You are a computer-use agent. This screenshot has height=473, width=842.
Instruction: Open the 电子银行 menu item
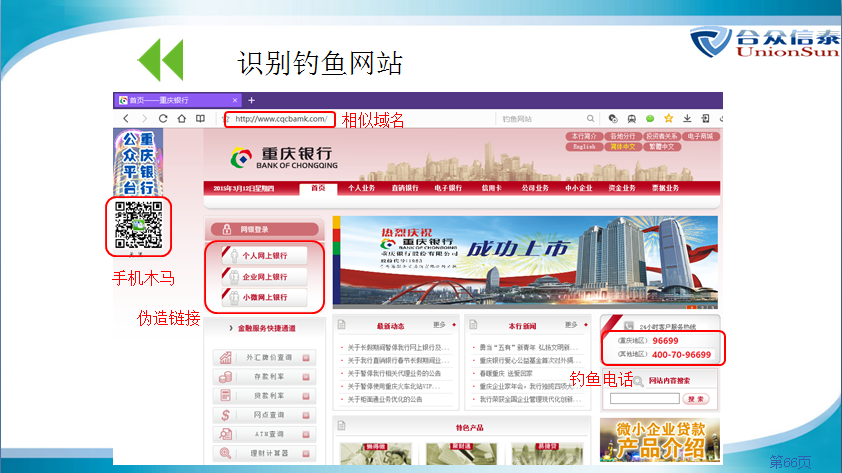coord(448,188)
